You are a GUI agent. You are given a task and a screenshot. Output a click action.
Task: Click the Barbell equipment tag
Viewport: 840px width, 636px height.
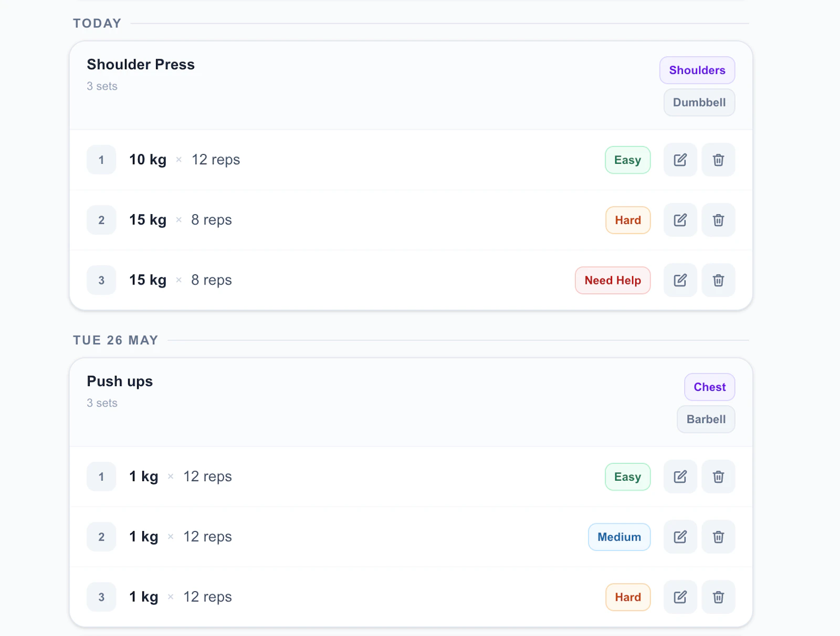point(706,419)
